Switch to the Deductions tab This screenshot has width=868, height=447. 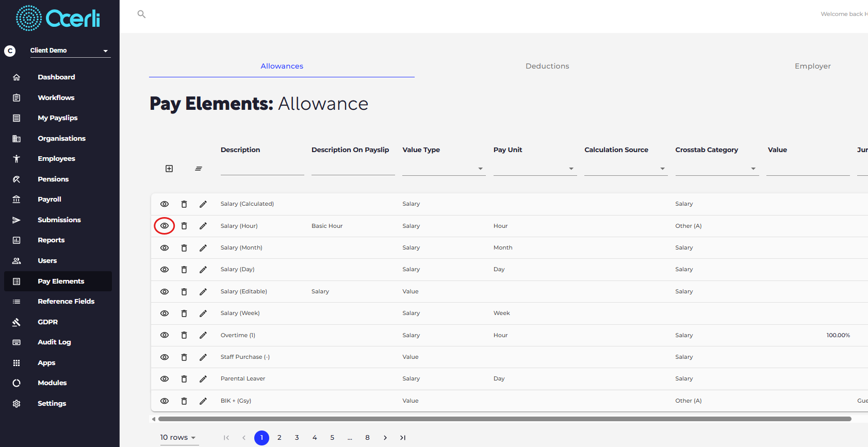(x=547, y=66)
